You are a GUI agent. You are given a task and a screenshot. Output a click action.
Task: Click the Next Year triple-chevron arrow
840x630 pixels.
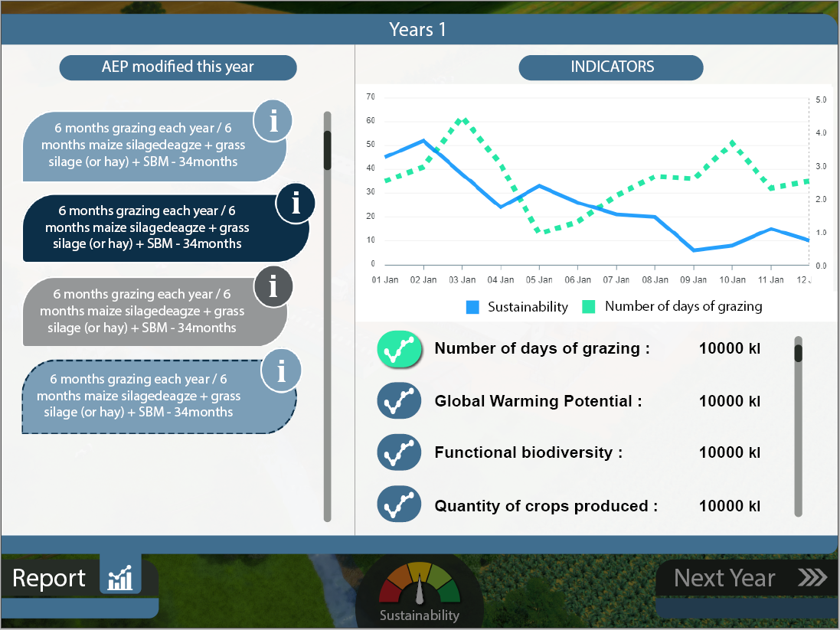tap(812, 578)
